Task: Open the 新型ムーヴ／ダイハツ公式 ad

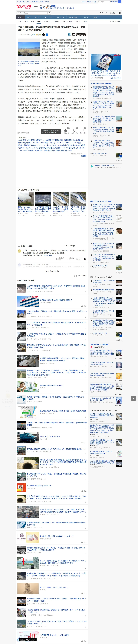Action: coord(50,437)
